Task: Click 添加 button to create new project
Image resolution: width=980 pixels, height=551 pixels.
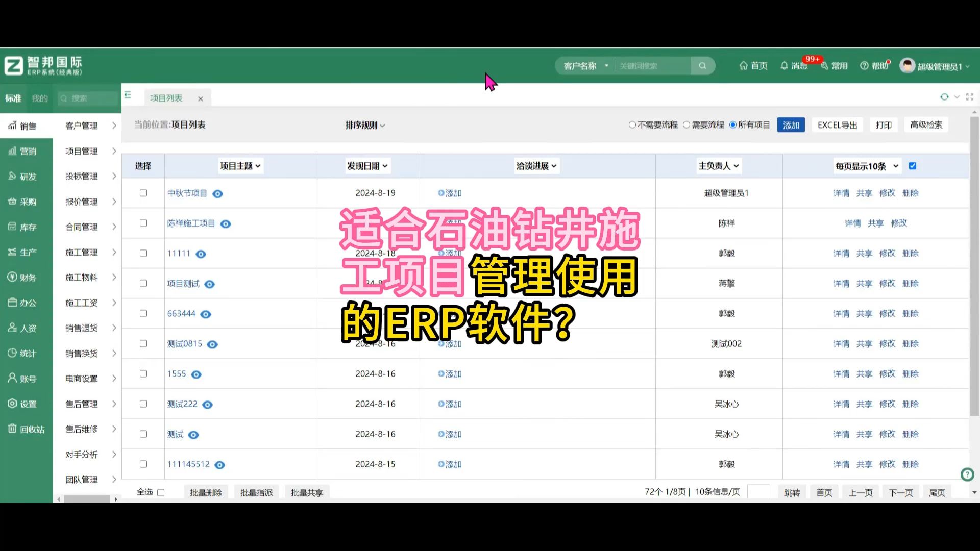Action: click(x=791, y=124)
